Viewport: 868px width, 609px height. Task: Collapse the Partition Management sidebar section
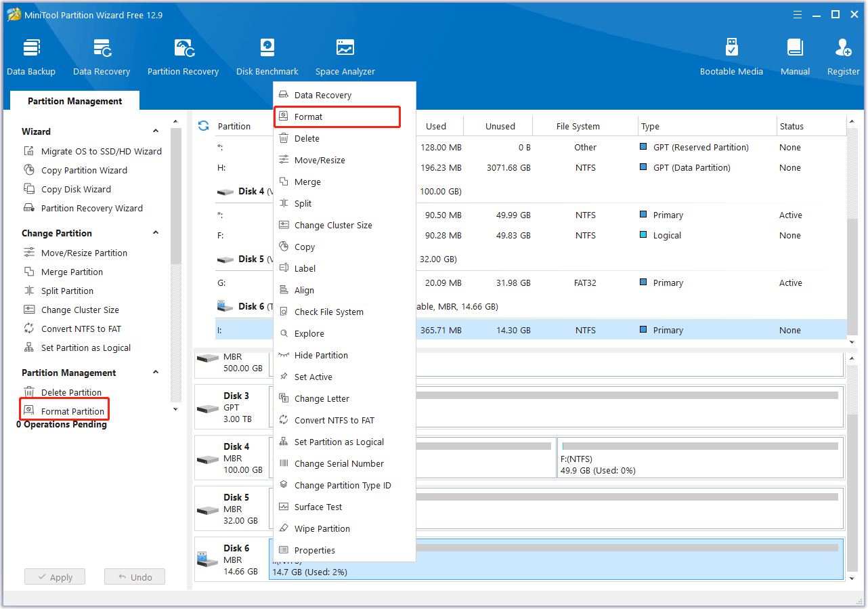click(156, 373)
